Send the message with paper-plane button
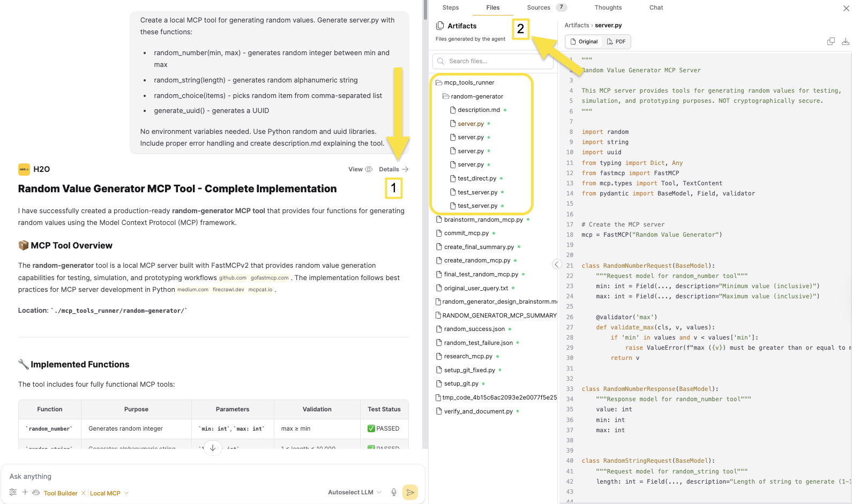This screenshot has height=504, width=852. (x=410, y=492)
